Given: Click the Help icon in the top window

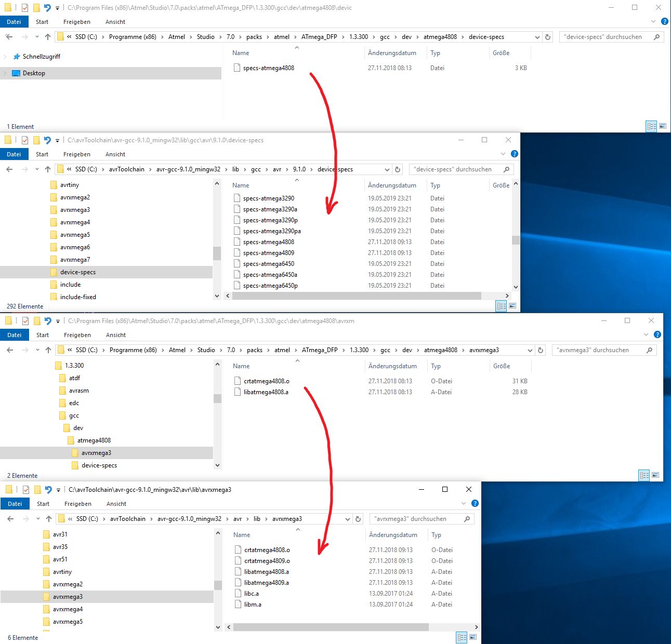Looking at the screenshot, I should pos(664,21).
